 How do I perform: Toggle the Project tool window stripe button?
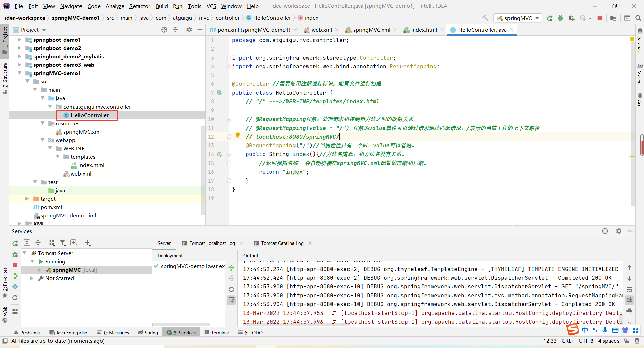(5, 40)
